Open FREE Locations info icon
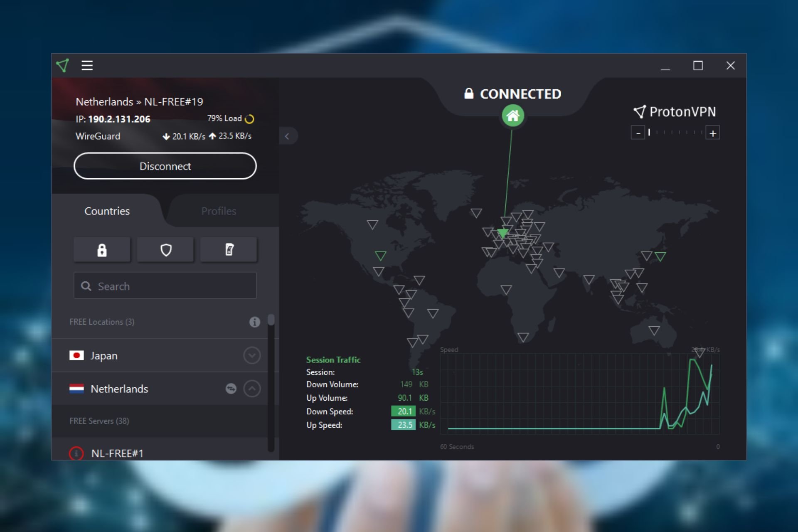This screenshot has height=532, width=798. pos(254,322)
